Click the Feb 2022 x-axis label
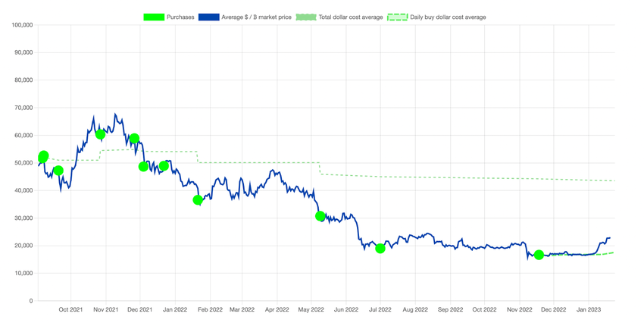This screenshot has height=323, width=644. coord(211,309)
